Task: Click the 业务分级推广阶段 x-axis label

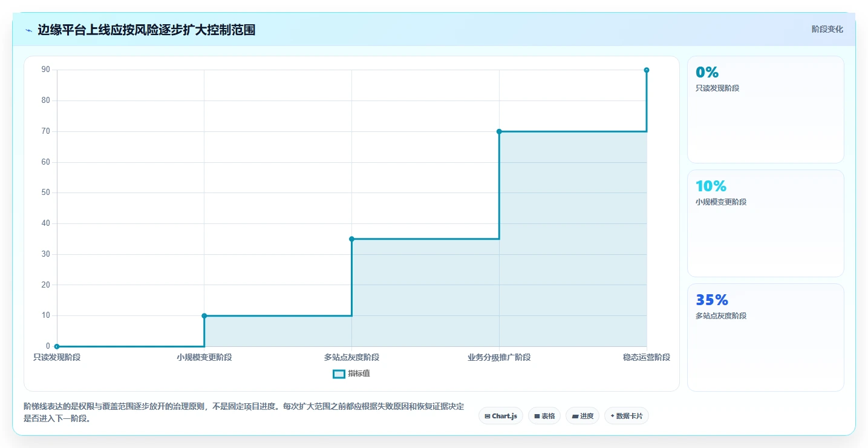Action: point(499,357)
